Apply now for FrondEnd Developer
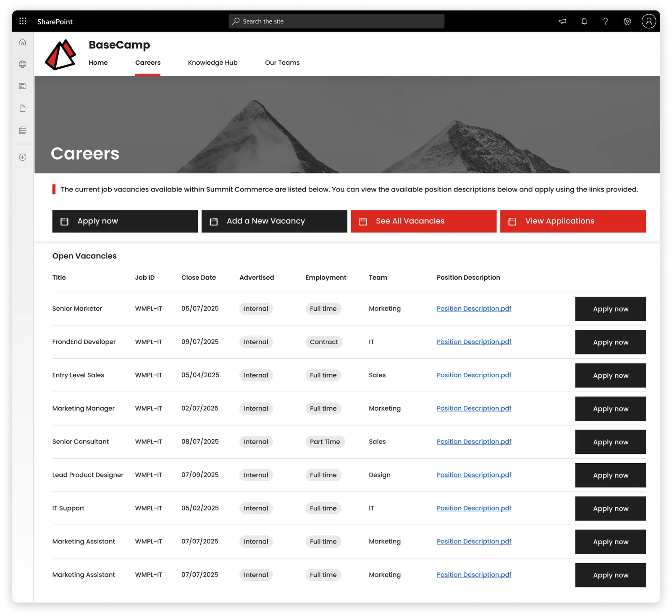The height and width of the screenshot is (616, 672). point(610,342)
